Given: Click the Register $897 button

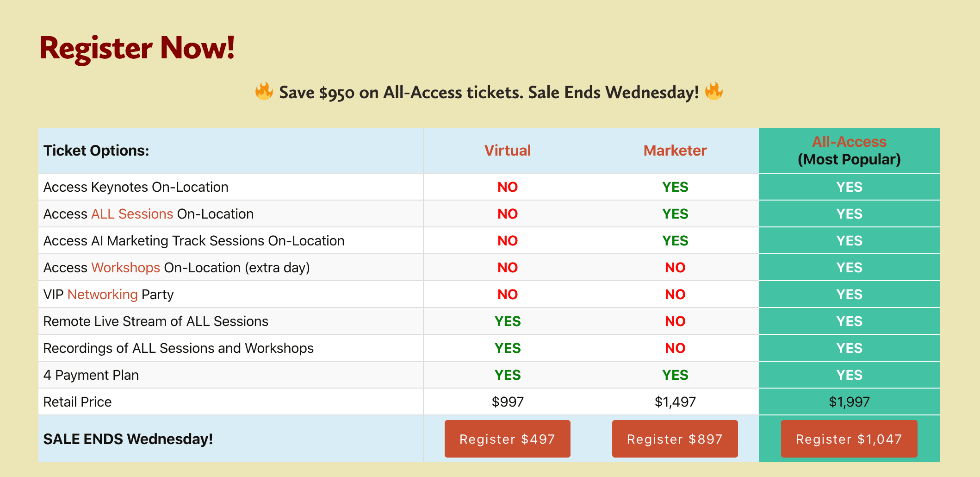Looking at the screenshot, I should [x=675, y=439].
